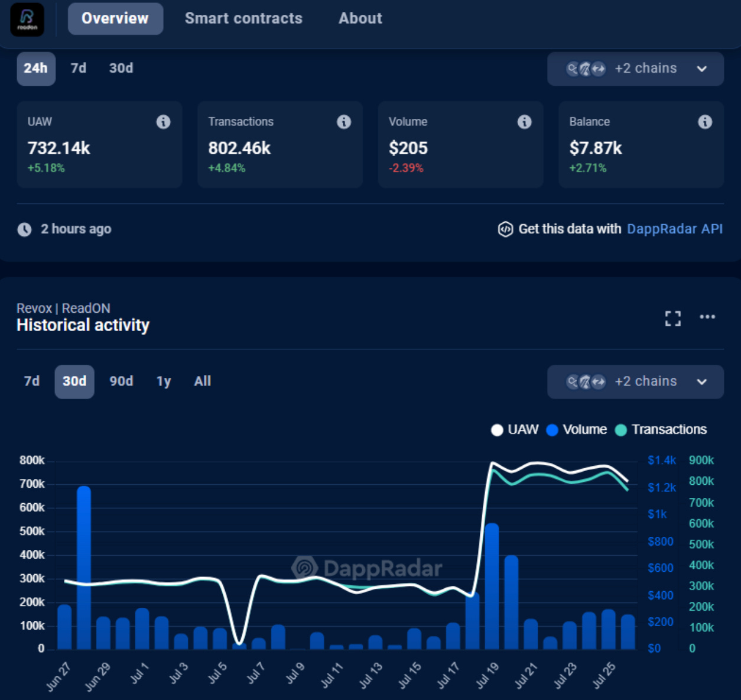This screenshot has width=741, height=700.
Task: Click the +5.18% UAW change
Action: pyautogui.click(x=46, y=168)
